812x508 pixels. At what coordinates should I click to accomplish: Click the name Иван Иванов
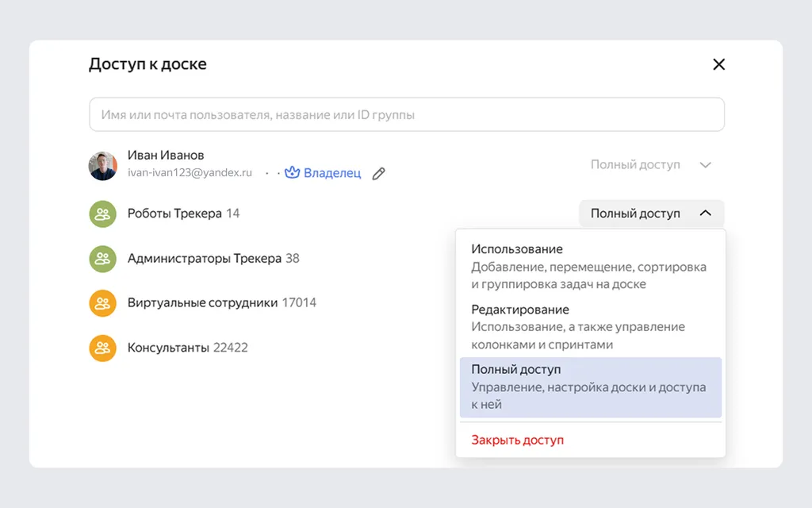(166, 155)
